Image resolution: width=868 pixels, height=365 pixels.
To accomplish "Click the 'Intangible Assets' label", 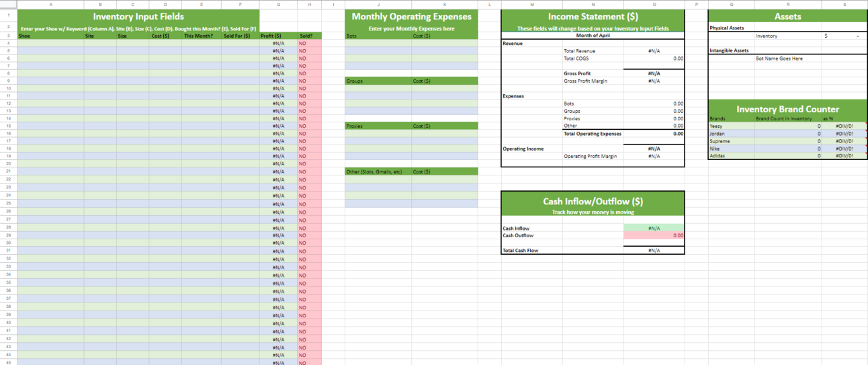I will (x=729, y=50).
